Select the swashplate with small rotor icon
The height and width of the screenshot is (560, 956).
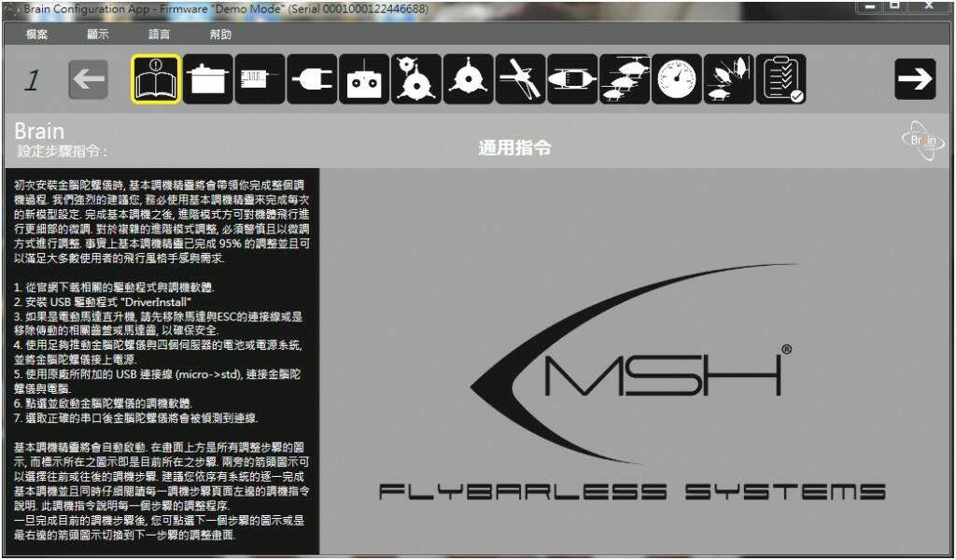416,79
